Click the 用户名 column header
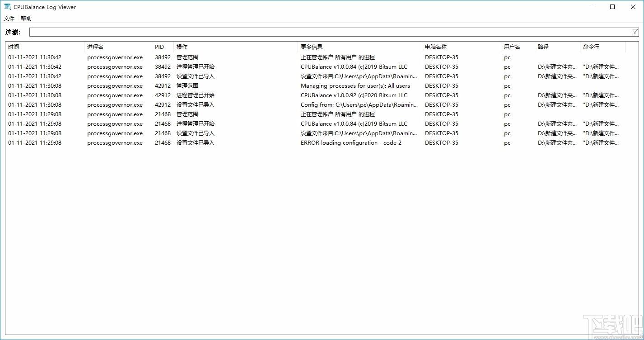 point(518,47)
